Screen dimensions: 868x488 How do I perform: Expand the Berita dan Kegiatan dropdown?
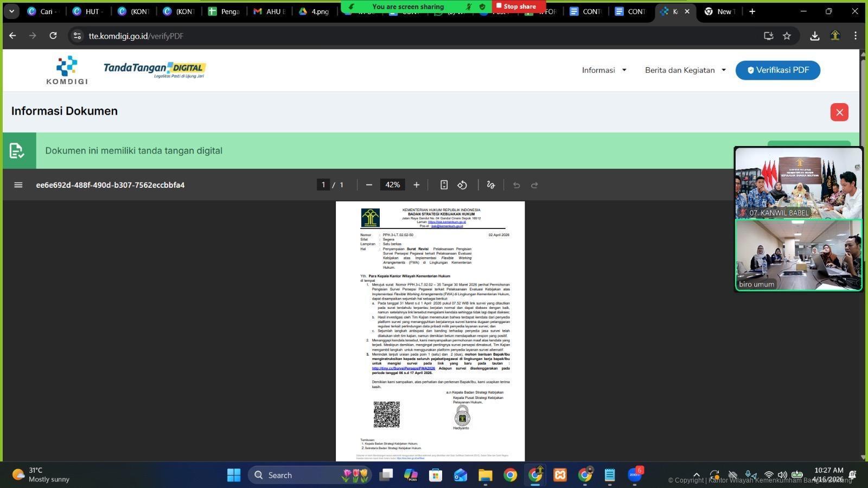(x=685, y=70)
